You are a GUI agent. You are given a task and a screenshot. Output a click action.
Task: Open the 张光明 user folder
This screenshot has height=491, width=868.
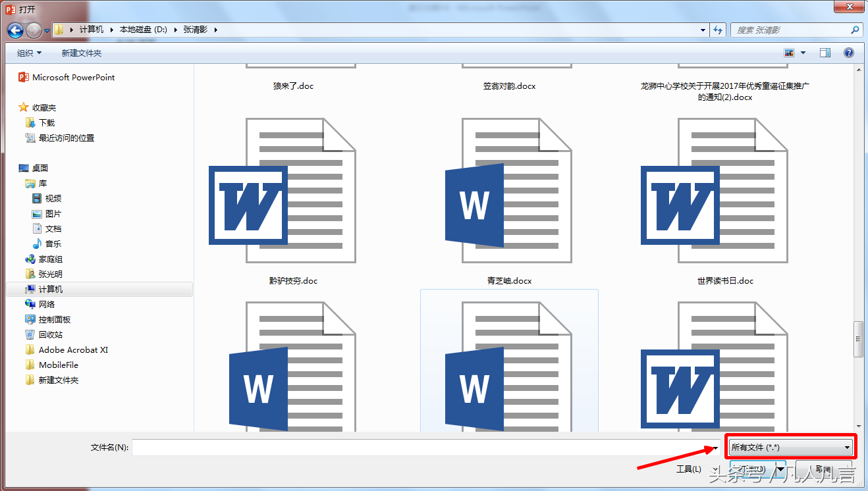pos(44,274)
